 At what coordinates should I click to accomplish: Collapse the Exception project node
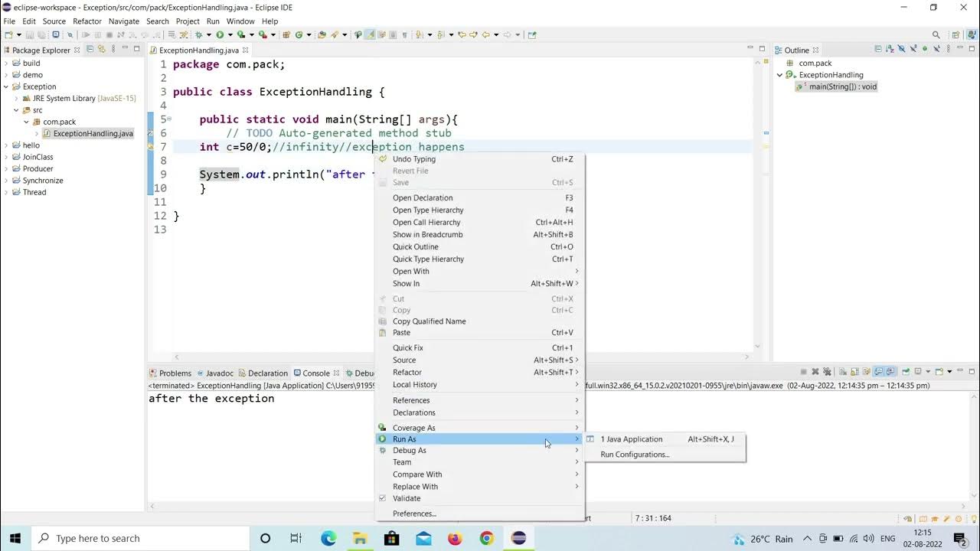[6, 86]
